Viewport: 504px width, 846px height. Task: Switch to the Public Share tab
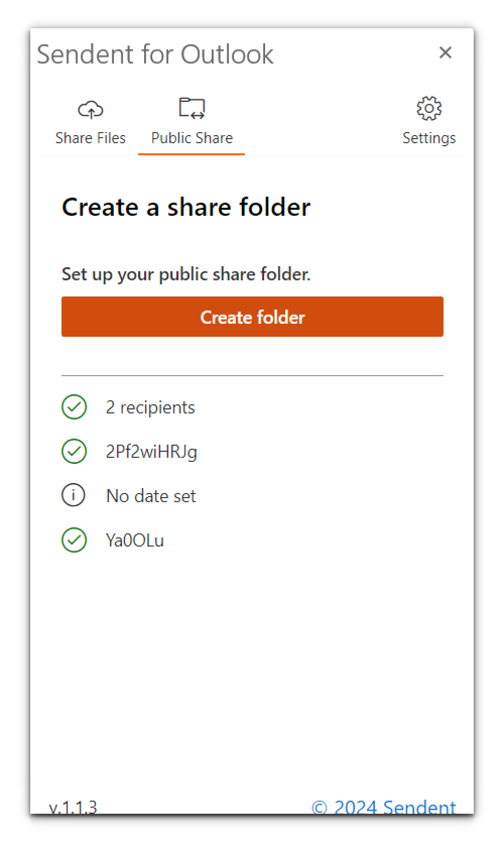(192, 138)
